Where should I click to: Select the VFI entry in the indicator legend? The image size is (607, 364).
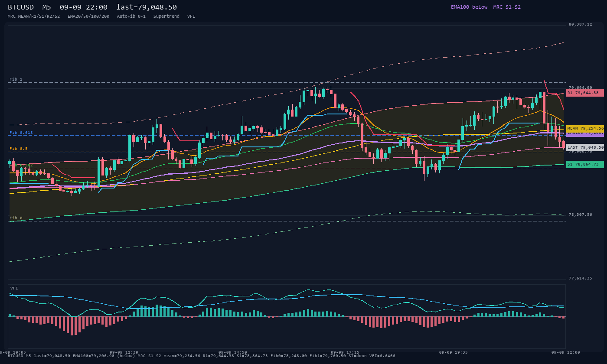click(191, 16)
